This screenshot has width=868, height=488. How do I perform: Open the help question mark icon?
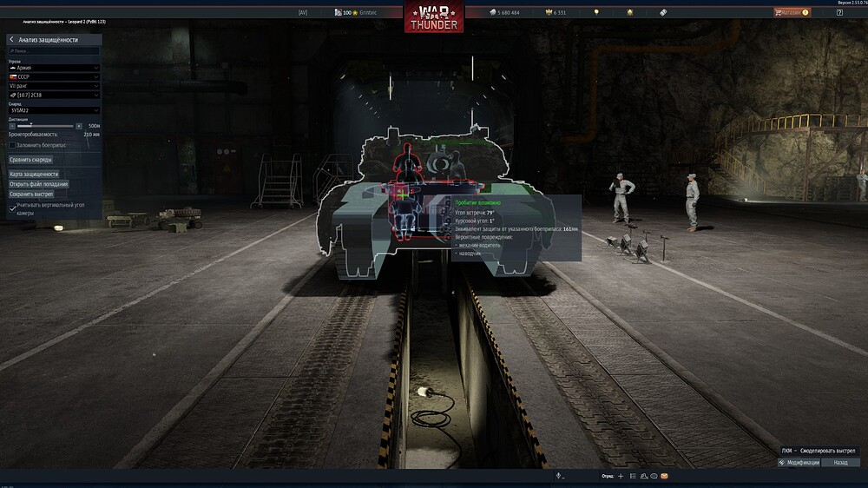[x=839, y=13]
